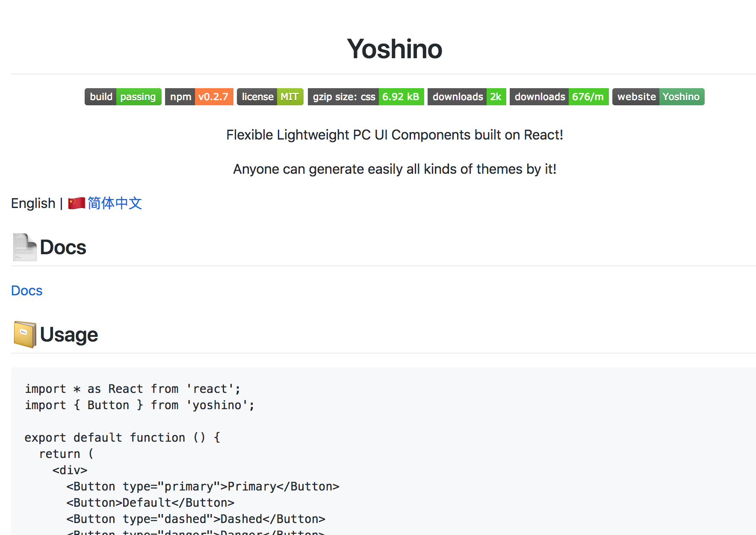Open the downloads 676/m badge
756x535 pixels.
click(x=559, y=97)
